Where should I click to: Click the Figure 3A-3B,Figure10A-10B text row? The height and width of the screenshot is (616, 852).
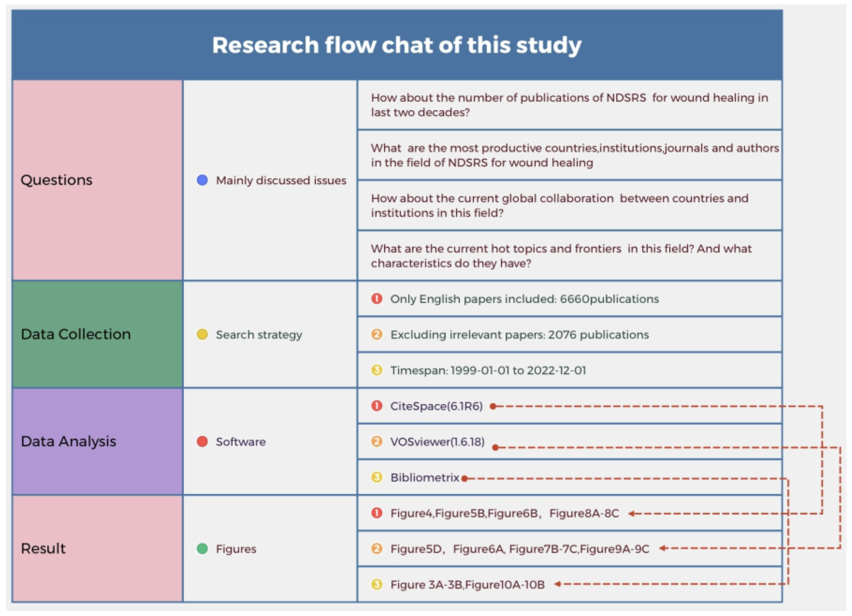[x=467, y=585]
